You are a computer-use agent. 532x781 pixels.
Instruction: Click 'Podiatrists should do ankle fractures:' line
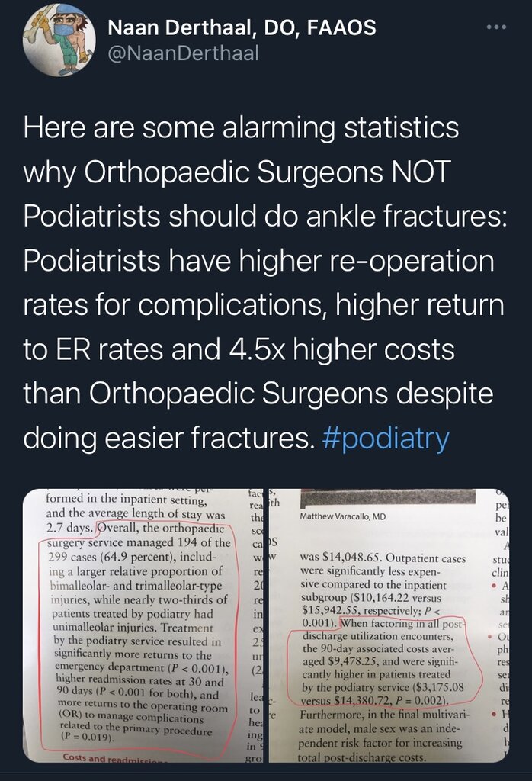265,216
